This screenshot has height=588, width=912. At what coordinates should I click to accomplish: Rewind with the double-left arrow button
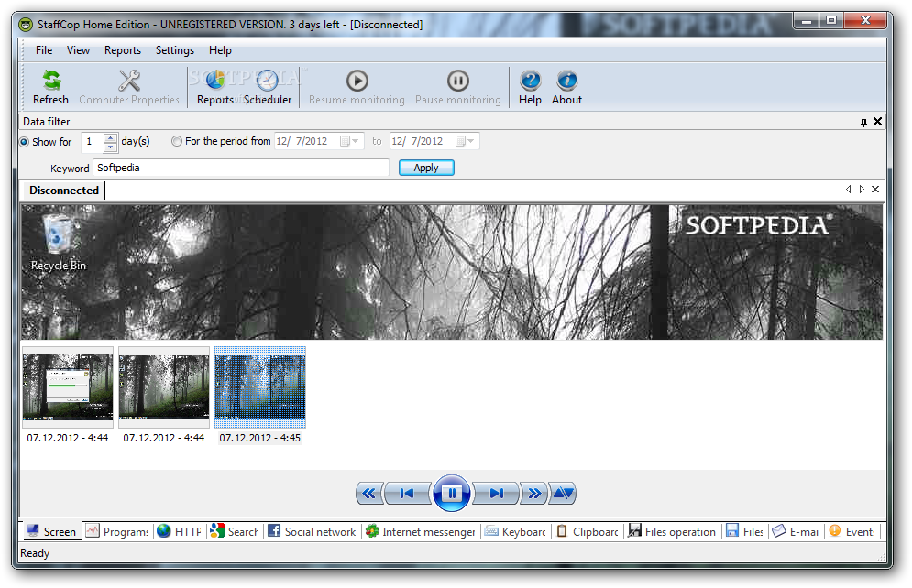click(369, 494)
